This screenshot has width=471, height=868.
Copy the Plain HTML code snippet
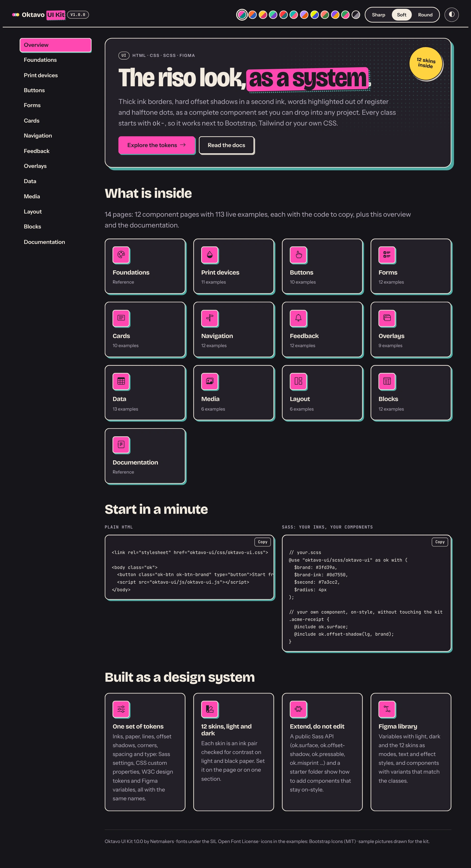pos(262,542)
